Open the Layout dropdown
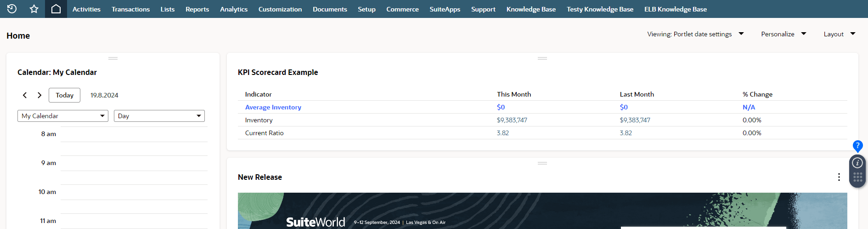This screenshot has height=229, width=868. (x=840, y=34)
